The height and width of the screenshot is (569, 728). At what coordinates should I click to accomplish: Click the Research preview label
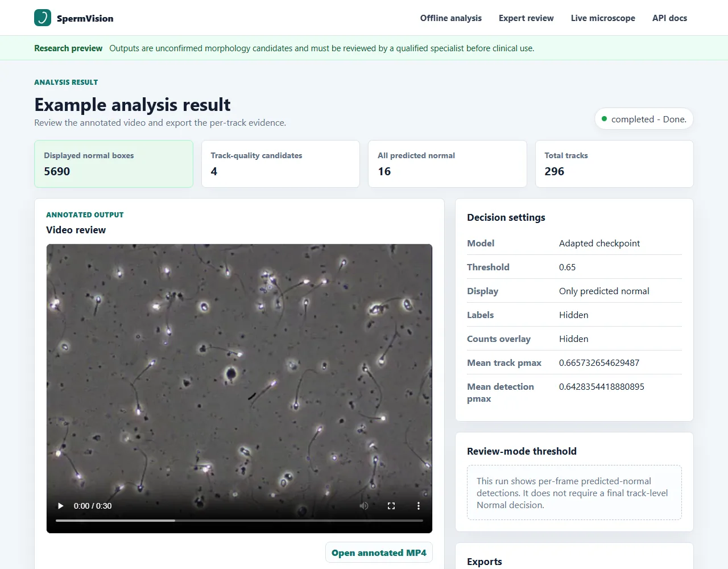coord(68,48)
